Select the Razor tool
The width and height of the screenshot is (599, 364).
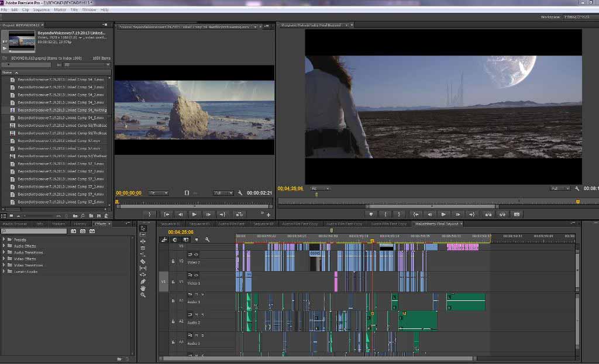click(x=143, y=261)
